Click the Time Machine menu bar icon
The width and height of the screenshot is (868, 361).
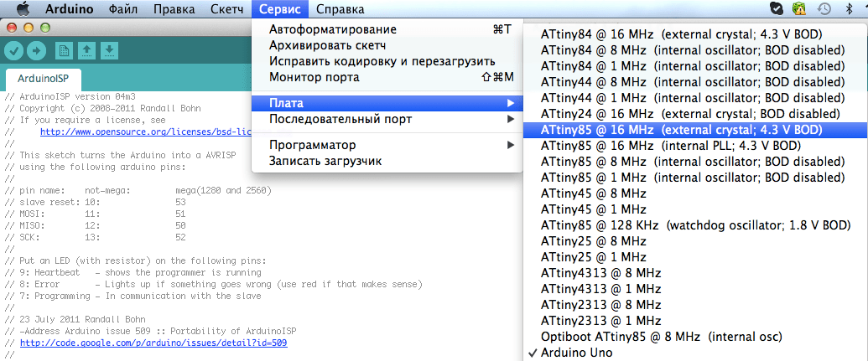825,9
